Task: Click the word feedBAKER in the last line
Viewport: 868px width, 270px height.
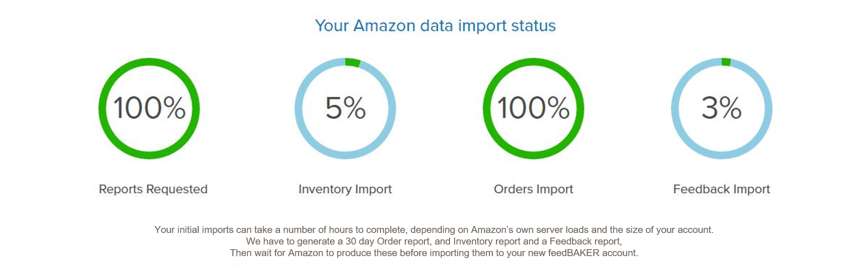Action: (x=574, y=253)
